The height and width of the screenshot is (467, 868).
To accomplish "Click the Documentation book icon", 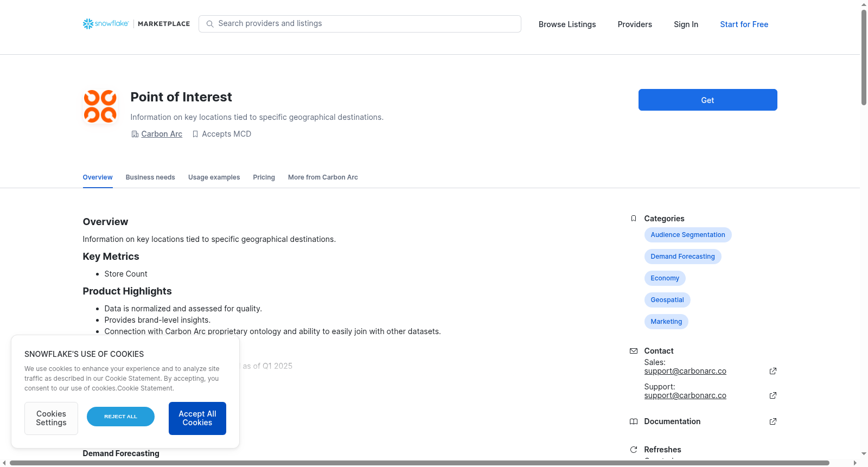I will pyautogui.click(x=634, y=421).
